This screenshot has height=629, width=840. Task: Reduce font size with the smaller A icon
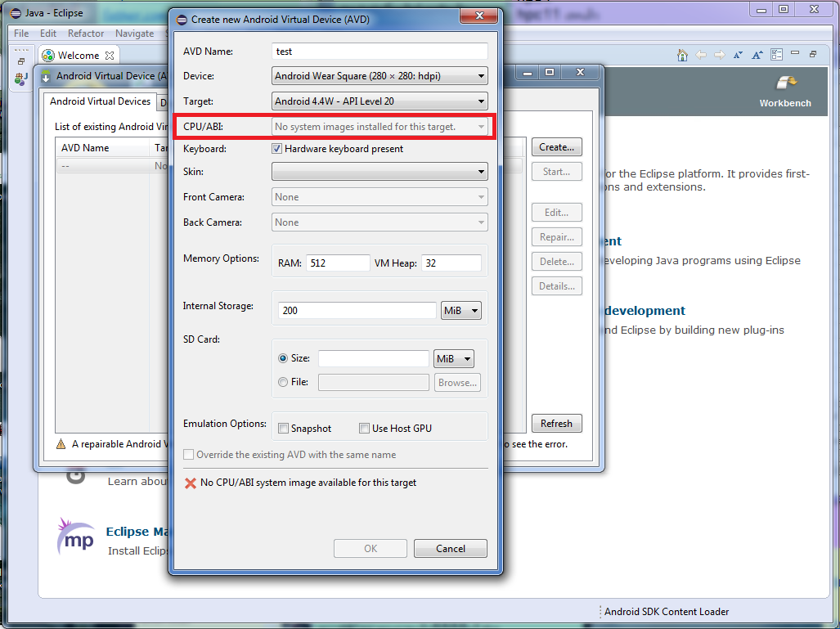coord(739,55)
